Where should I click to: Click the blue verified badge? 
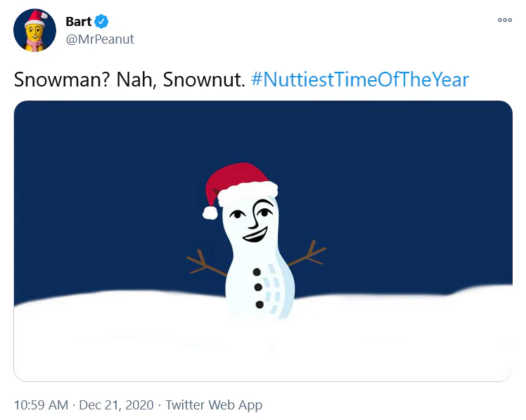click(101, 22)
